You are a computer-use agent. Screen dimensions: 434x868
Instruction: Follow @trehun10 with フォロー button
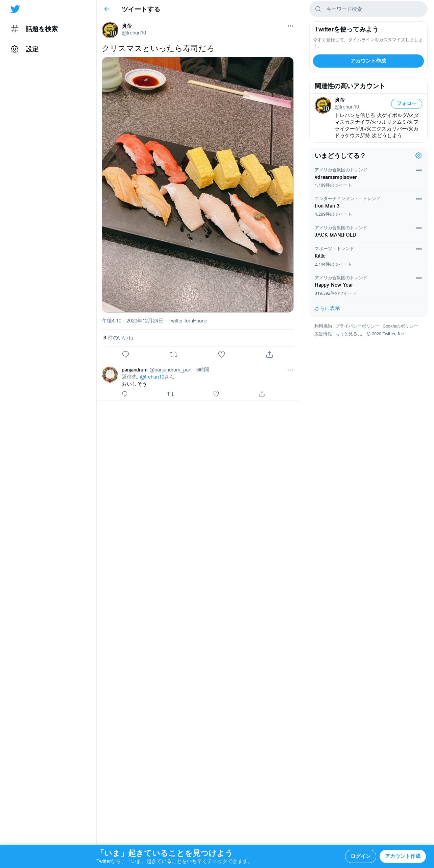406,103
